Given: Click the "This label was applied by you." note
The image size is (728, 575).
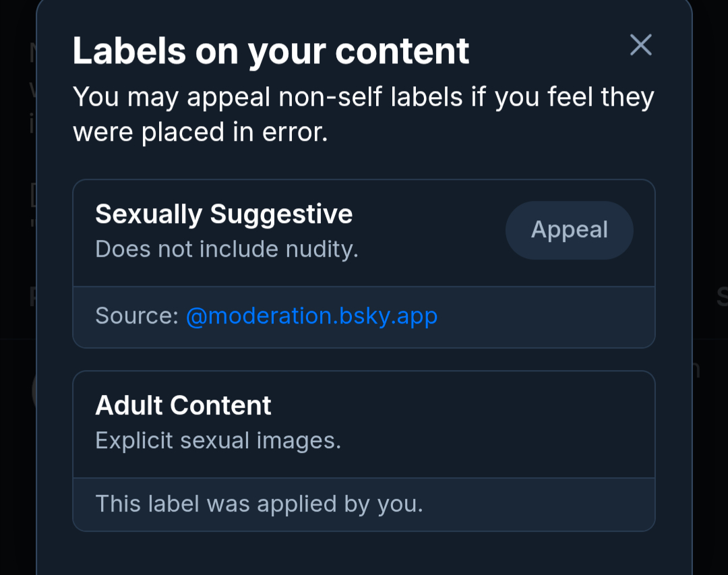Looking at the screenshot, I should pos(259,504).
